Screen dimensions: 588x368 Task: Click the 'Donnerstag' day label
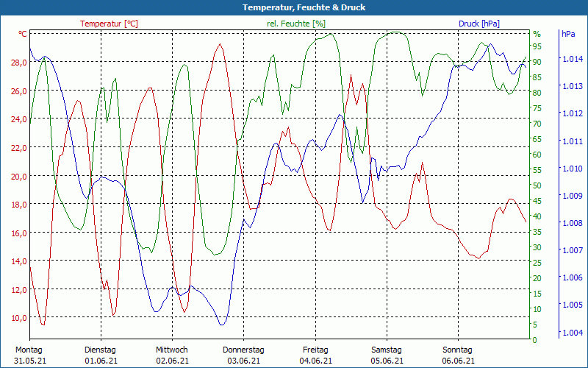coord(243,350)
